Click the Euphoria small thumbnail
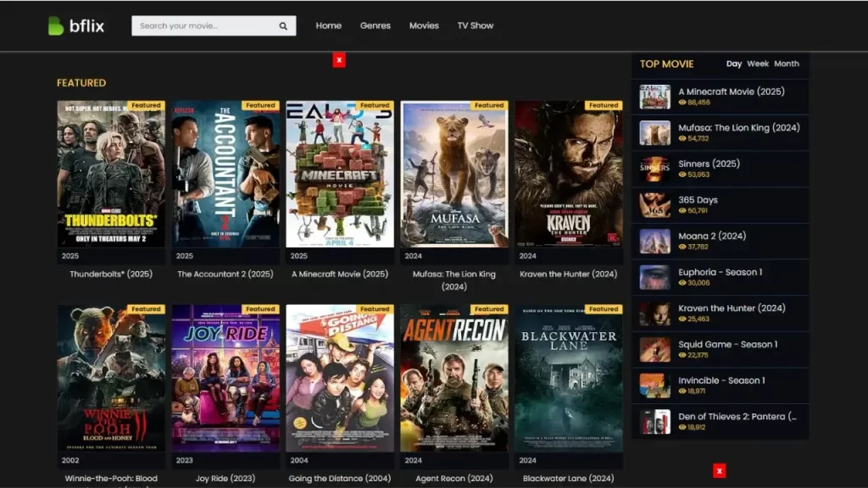Screen dimensions: 868x488 (x=655, y=277)
